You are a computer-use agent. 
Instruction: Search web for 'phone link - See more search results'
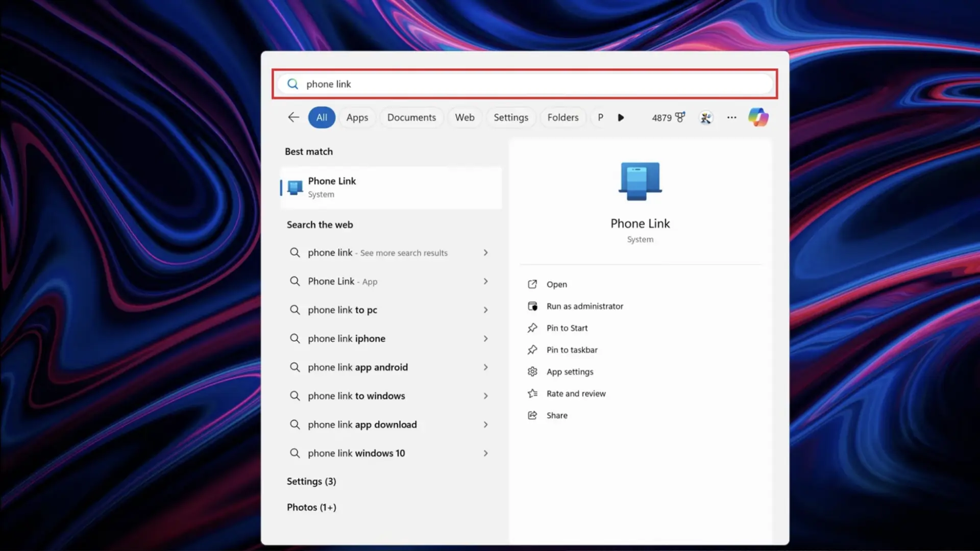[377, 253]
